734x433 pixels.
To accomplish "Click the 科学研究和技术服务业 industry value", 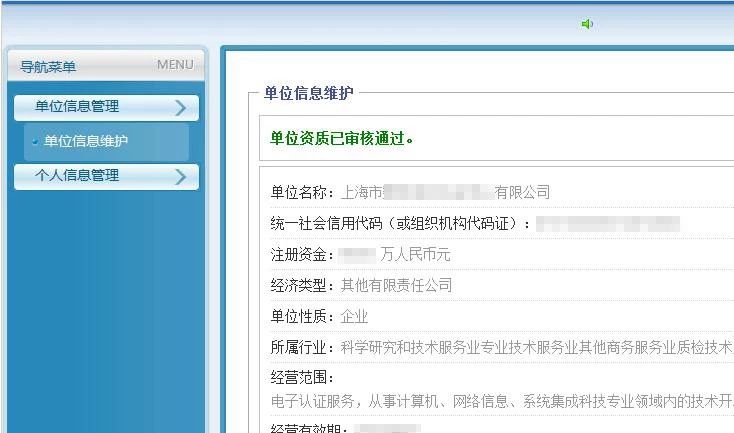I will click(x=537, y=348).
